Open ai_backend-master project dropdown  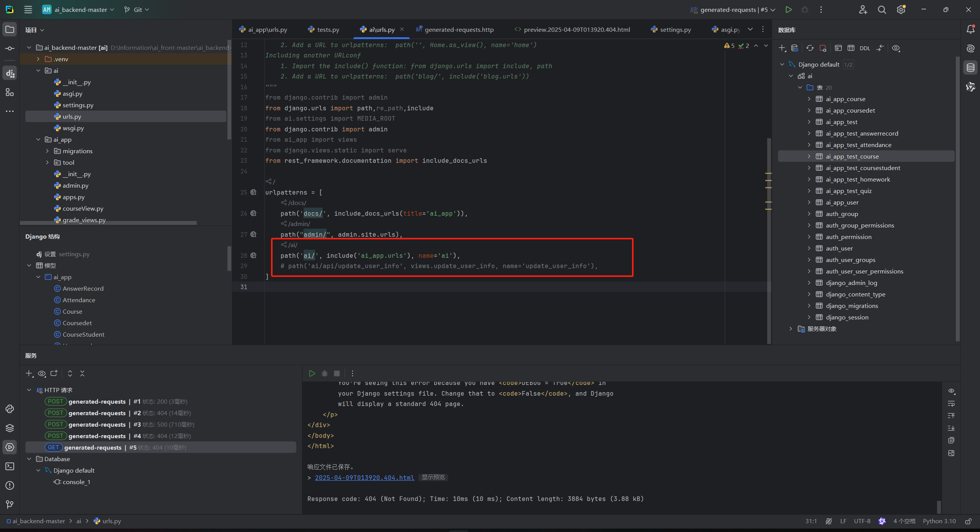[x=78, y=10]
